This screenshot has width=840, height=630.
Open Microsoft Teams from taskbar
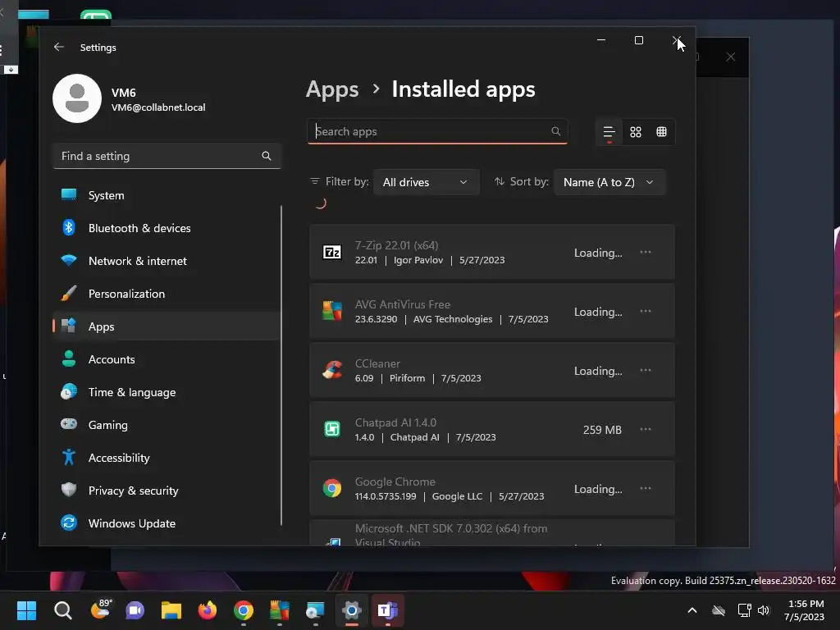[387, 610]
